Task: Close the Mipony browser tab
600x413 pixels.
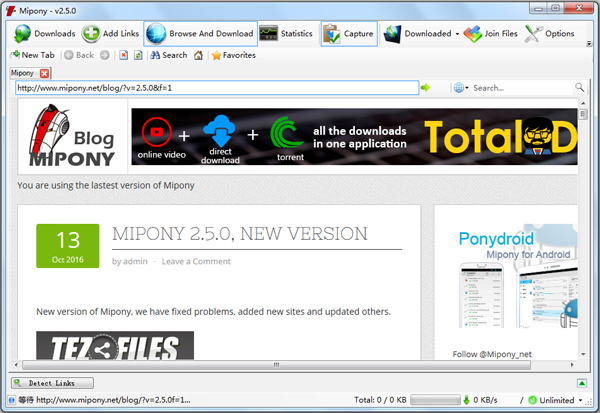Action: pyautogui.click(x=44, y=73)
